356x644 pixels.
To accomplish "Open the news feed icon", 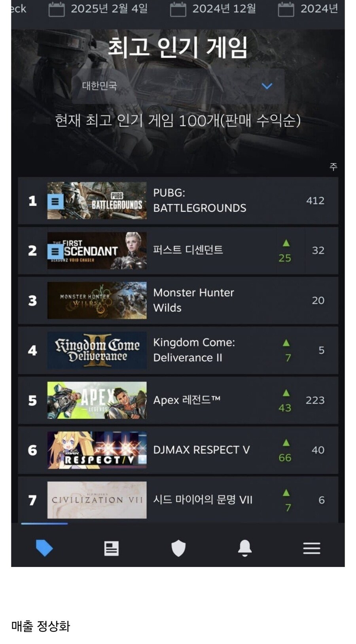I will coord(111,548).
